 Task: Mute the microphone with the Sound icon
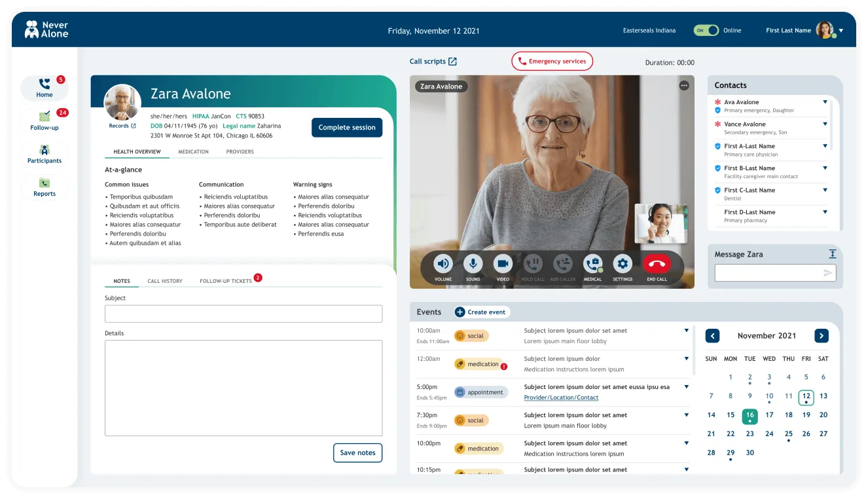[x=473, y=265]
